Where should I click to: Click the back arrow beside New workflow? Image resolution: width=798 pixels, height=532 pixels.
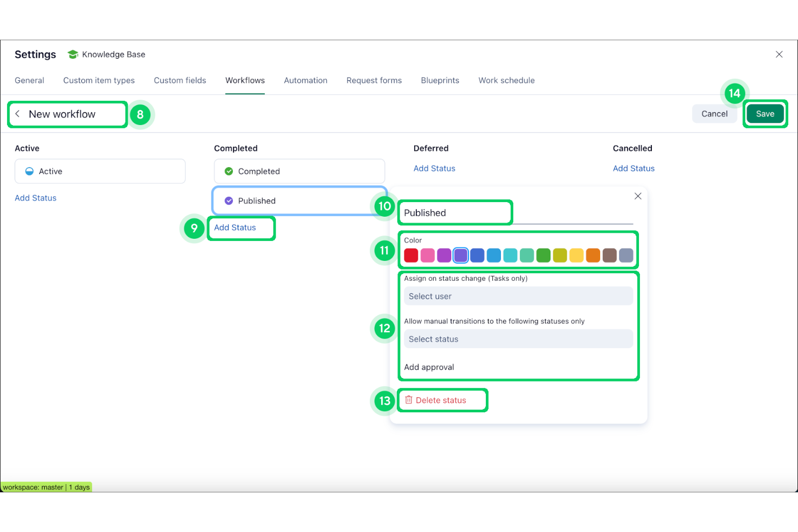point(18,114)
